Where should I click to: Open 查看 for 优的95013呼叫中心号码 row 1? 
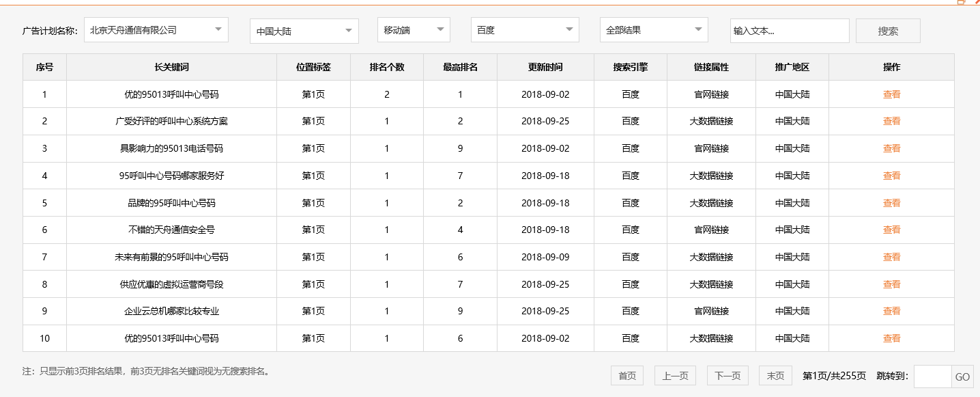click(x=891, y=94)
